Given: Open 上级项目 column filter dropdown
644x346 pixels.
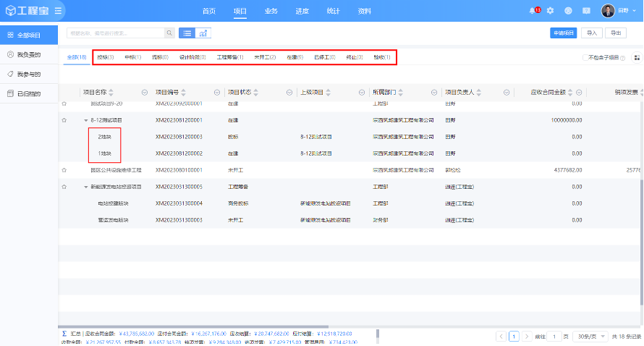Looking at the screenshot, I should tap(361, 93).
